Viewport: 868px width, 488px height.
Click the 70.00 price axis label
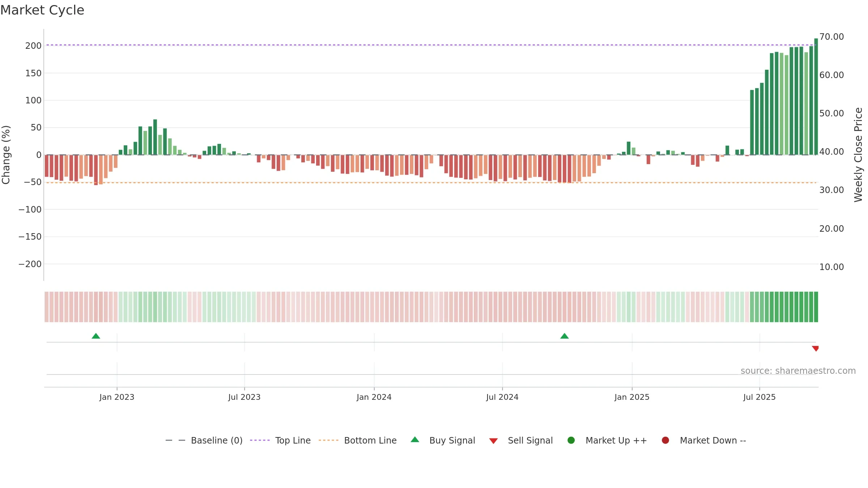coord(831,37)
